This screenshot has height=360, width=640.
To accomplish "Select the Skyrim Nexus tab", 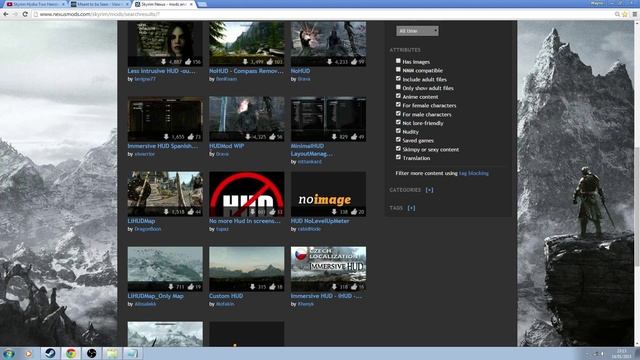I will pos(163,4).
